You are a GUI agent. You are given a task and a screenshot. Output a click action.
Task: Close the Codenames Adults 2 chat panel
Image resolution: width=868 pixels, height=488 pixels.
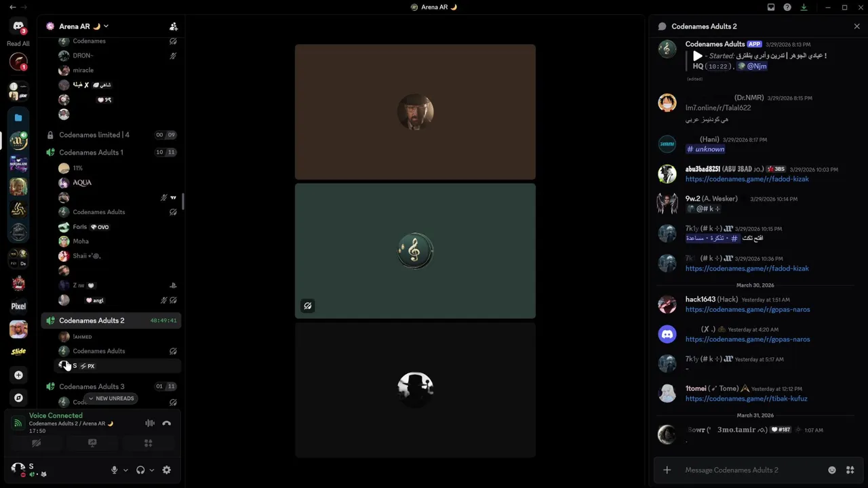tap(856, 26)
